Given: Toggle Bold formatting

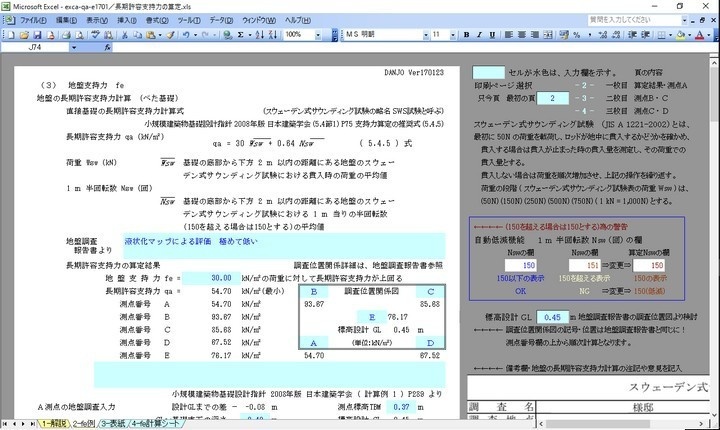Looking at the screenshot, I should tap(467, 35).
